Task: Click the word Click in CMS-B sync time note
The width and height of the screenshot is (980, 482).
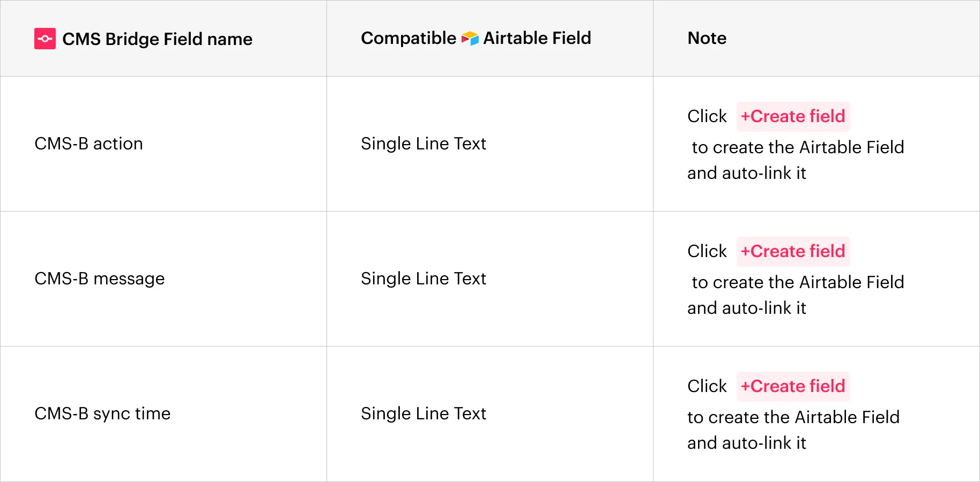Action: pyautogui.click(x=707, y=386)
